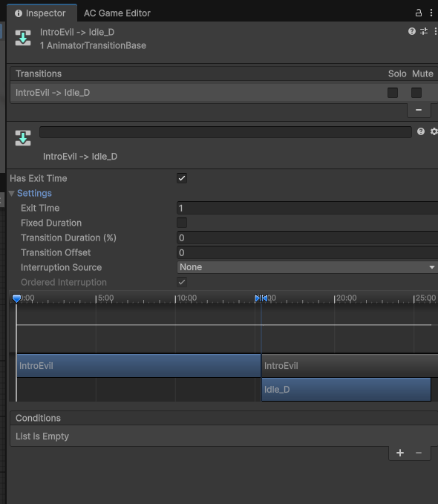Open help icon beside transition name field
Viewport: 438px width, 504px height.
point(421,131)
